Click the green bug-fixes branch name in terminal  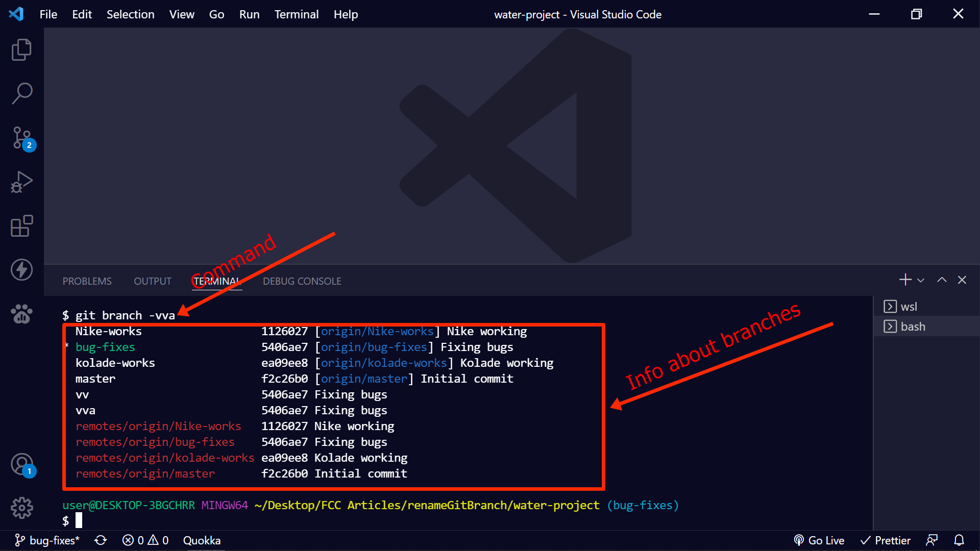click(105, 347)
